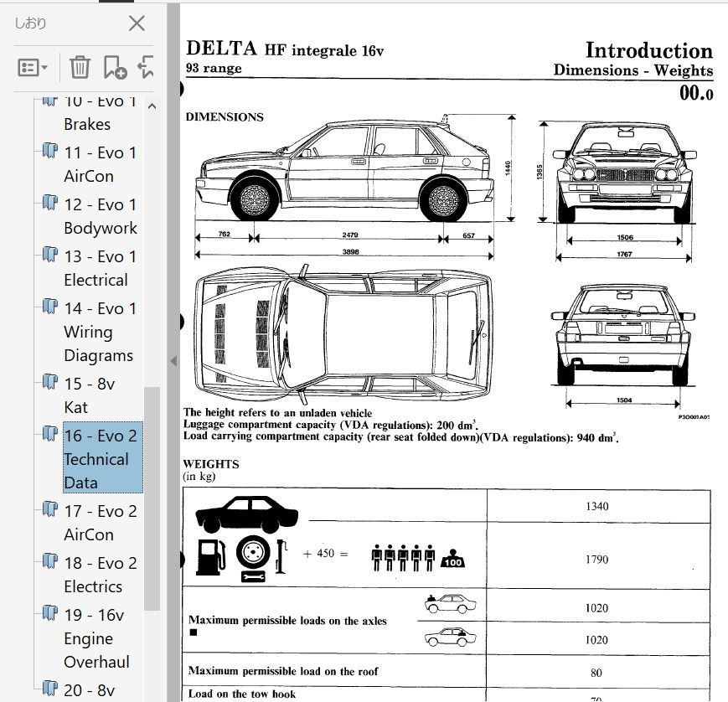This screenshot has height=702, width=728.
Task: Click the bookmarks panel vertical scrollbar thumb
Action: [x=152, y=498]
